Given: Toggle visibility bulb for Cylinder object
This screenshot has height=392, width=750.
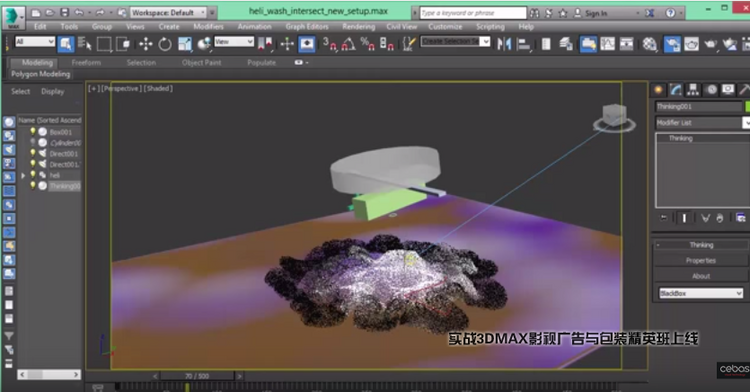Looking at the screenshot, I should tap(33, 142).
